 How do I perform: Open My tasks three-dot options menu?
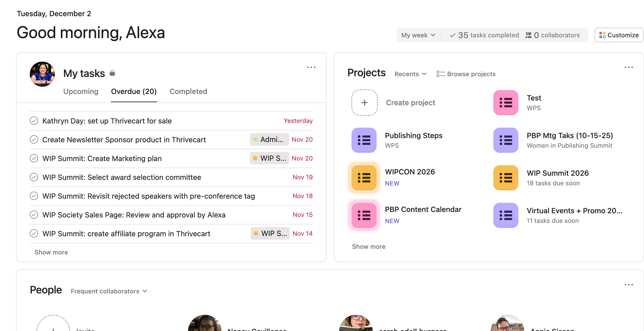tap(311, 67)
